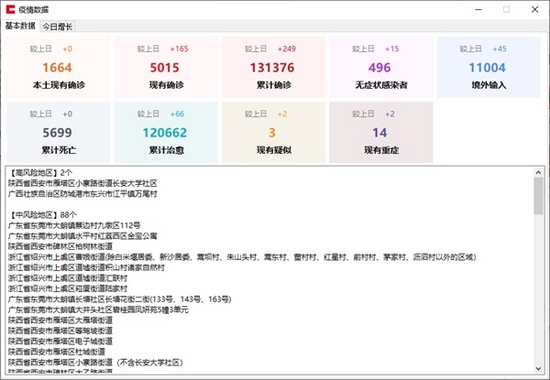Click the +165 increase on 现有确诊
This screenshot has height=380, width=550.
point(179,49)
